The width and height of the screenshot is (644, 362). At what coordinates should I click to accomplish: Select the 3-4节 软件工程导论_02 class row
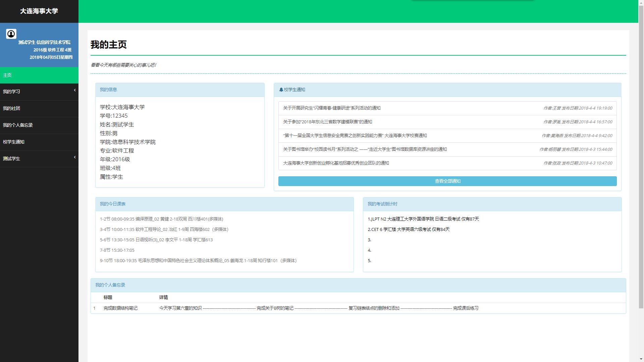[164, 229]
